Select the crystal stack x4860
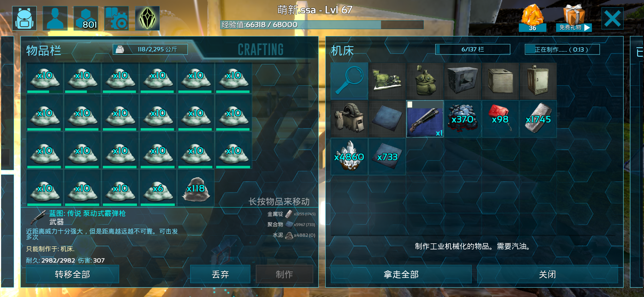This screenshot has height=297, width=644. click(349, 156)
